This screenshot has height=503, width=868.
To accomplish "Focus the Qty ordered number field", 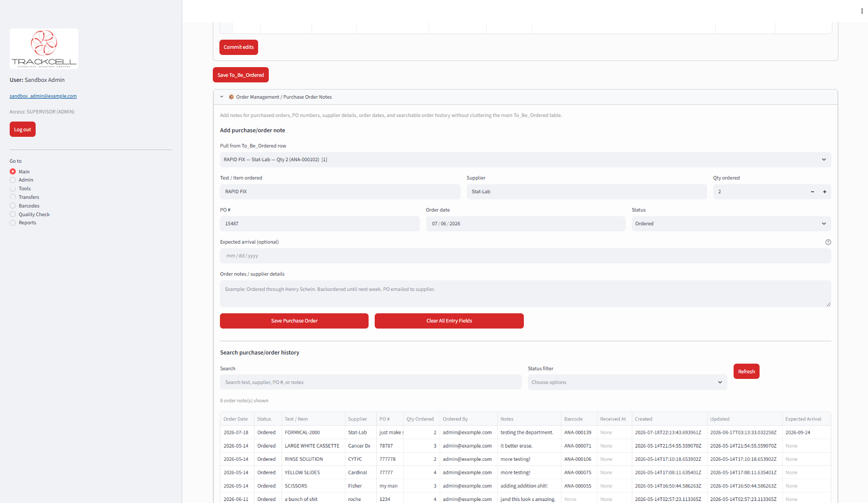I will (x=760, y=192).
